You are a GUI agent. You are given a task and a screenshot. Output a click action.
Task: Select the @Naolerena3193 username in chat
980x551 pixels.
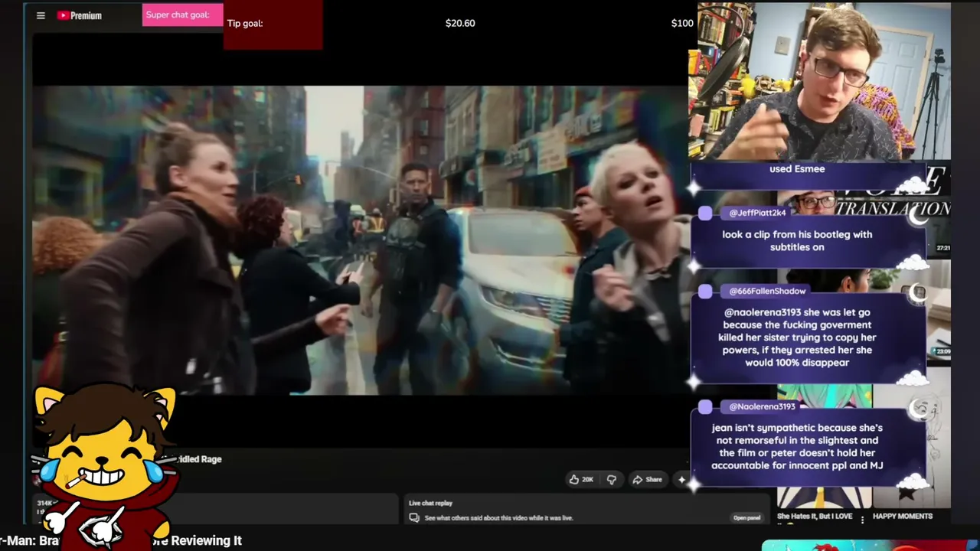coord(762,406)
